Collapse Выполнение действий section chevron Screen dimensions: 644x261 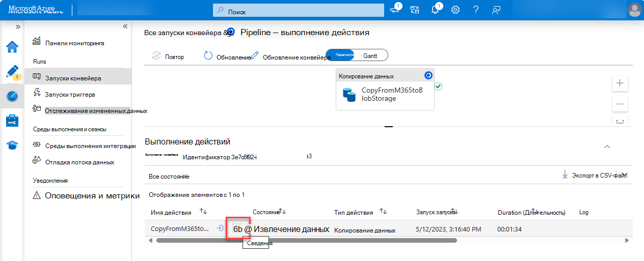click(x=607, y=147)
